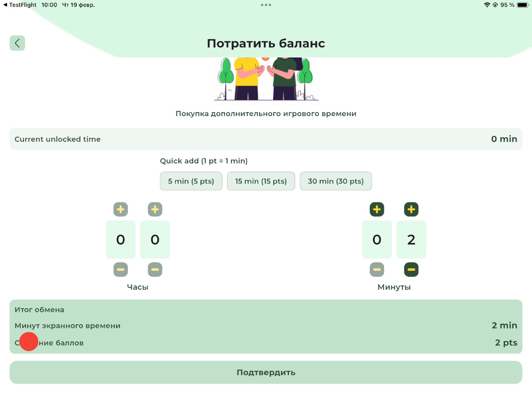Tap the minutes tens digit box
The height and width of the screenshot is (399, 532).
377,239
